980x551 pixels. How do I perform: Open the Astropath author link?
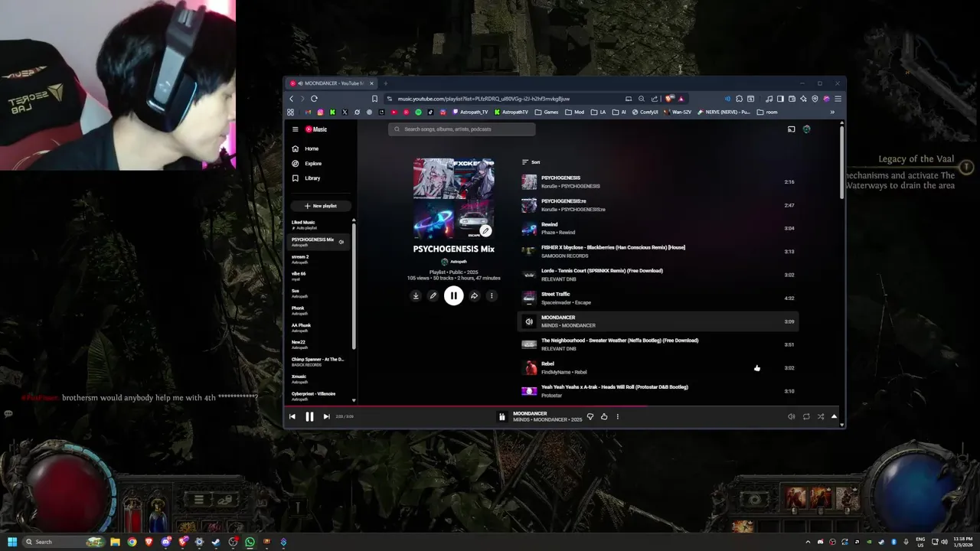pos(459,262)
